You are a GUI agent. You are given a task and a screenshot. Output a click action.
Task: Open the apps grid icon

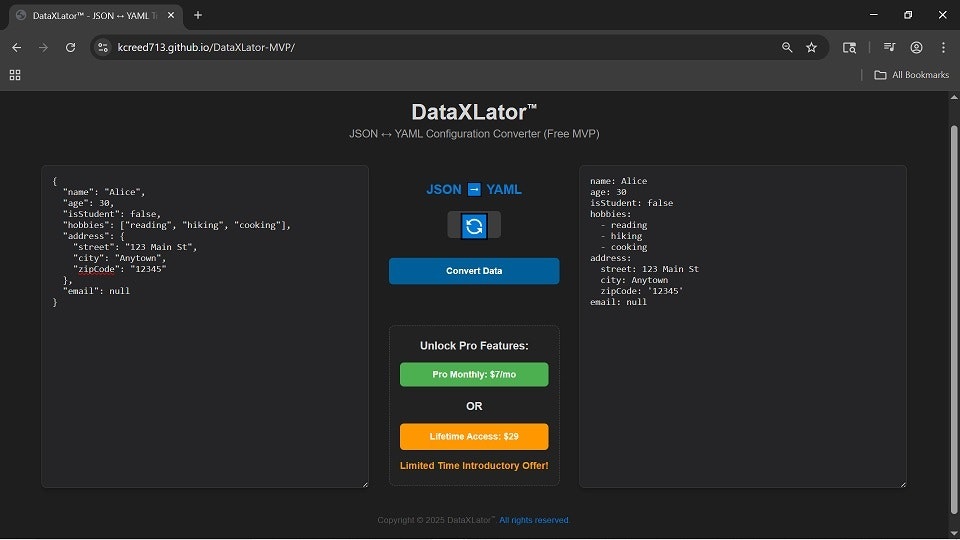[15, 75]
